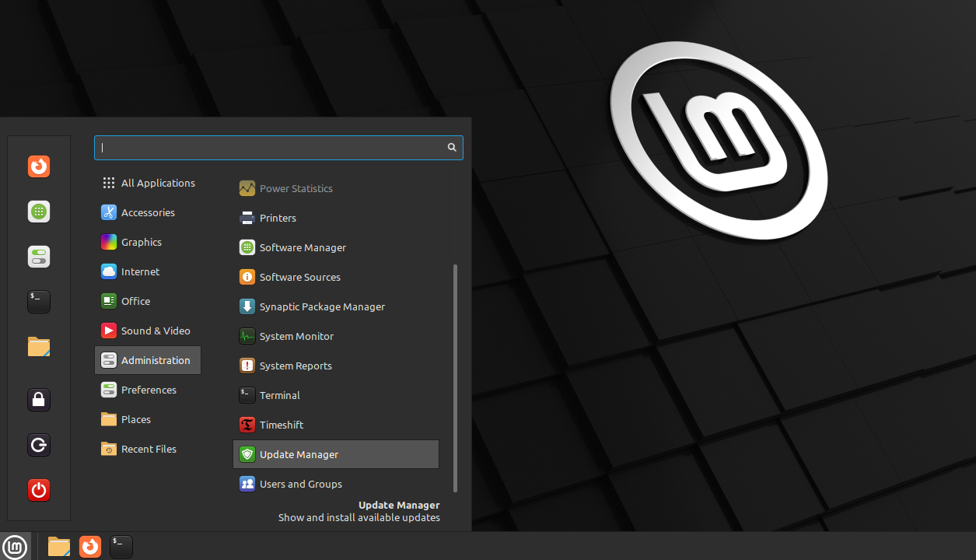Image resolution: width=976 pixels, height=560 pixels.
Task: Open Files folder icon in favorites sidebar
Action: point(39,347)
